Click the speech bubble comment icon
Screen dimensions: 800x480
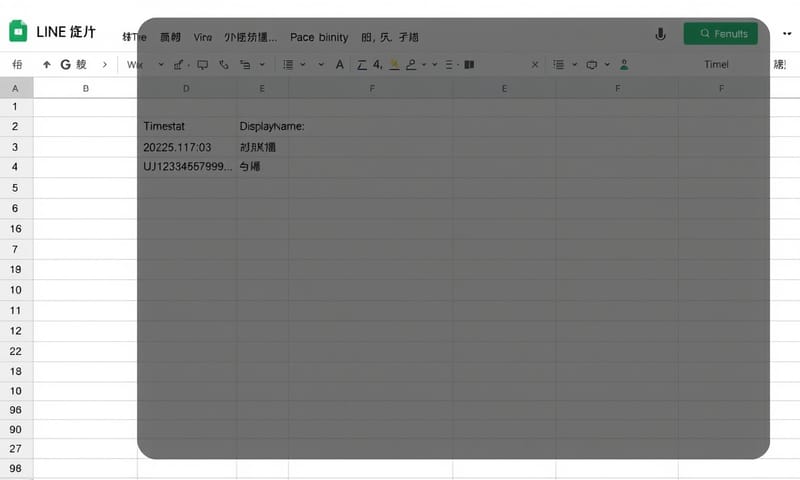(203, 65)
